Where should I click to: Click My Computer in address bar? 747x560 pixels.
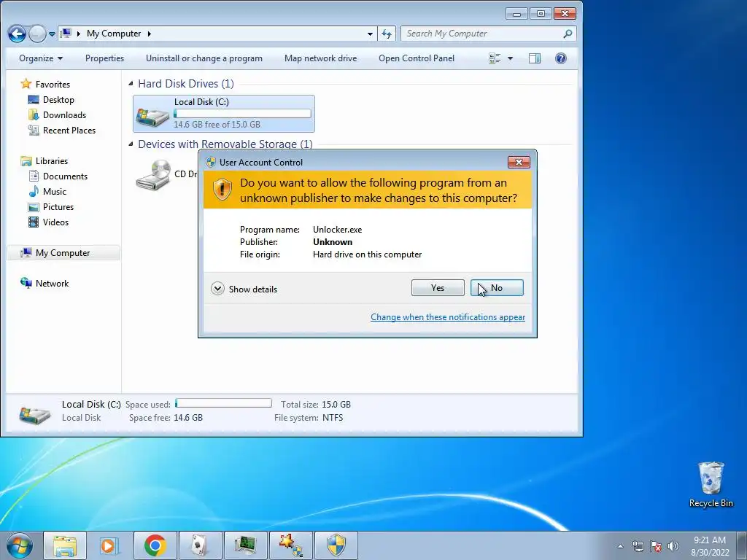(x=114, y=34)
